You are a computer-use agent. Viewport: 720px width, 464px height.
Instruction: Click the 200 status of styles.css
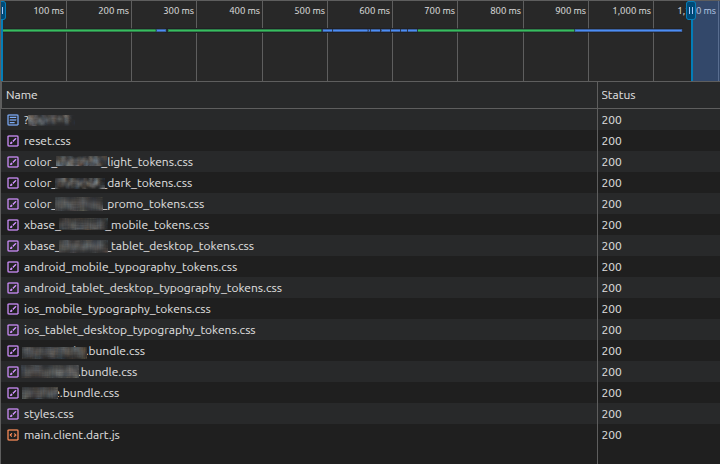(x=612, y=414)
